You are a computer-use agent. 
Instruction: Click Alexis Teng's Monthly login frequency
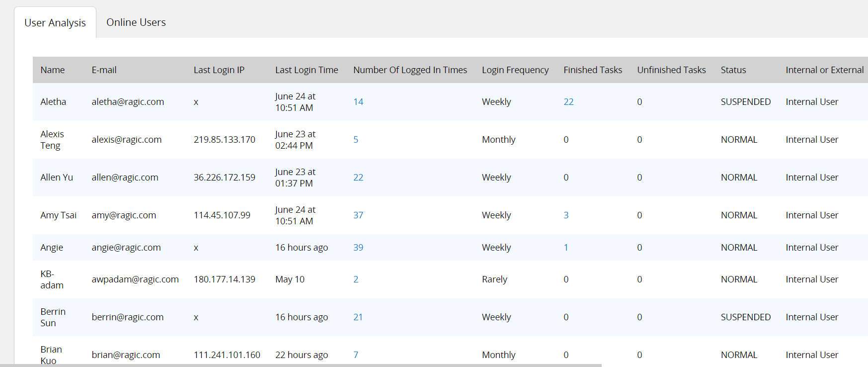pos(498,140)
